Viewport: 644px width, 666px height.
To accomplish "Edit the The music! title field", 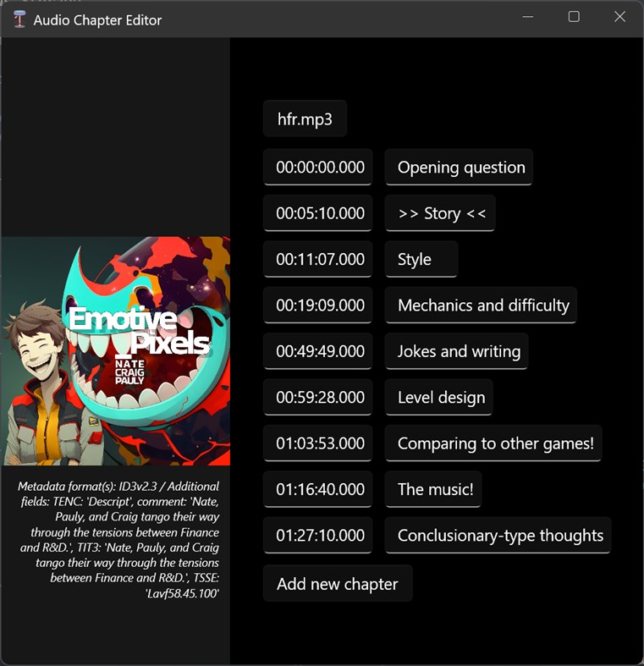I will 433,489.
